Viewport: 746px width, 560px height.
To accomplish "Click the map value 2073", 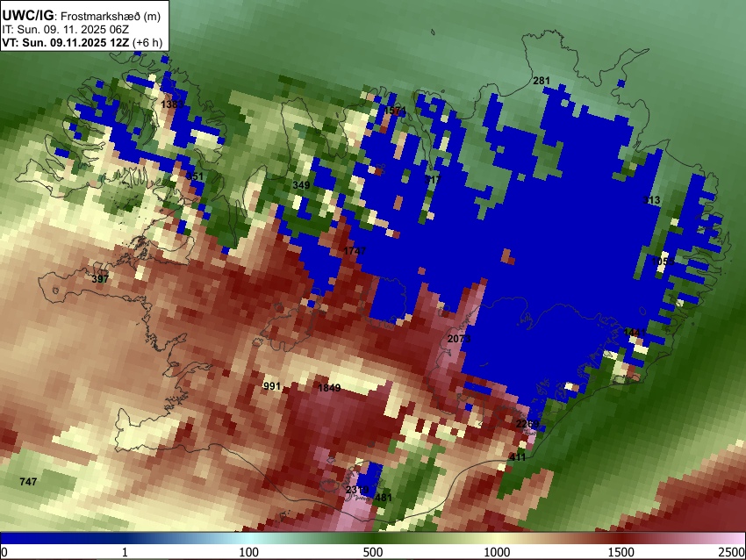I will [459, 339].
